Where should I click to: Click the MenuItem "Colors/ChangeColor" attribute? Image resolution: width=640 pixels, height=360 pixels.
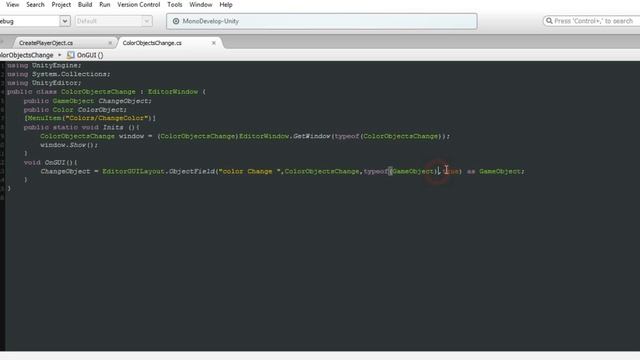(x=90, y=118)
